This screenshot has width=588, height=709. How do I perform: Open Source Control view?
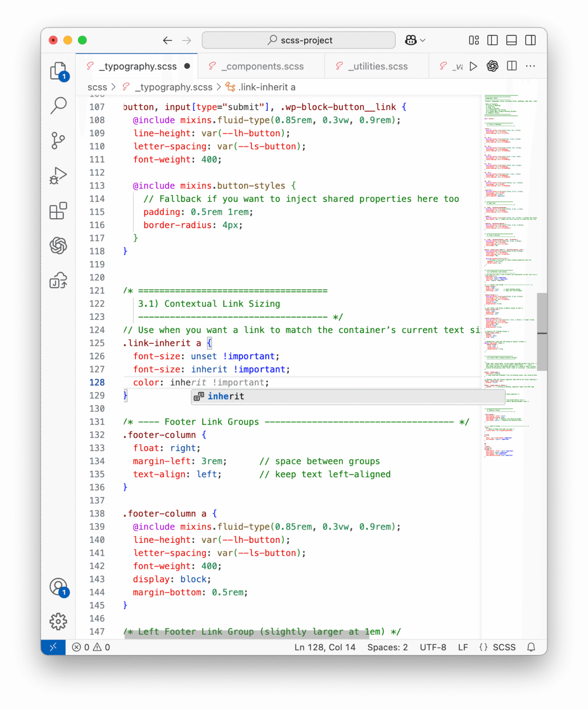(58, 140)
